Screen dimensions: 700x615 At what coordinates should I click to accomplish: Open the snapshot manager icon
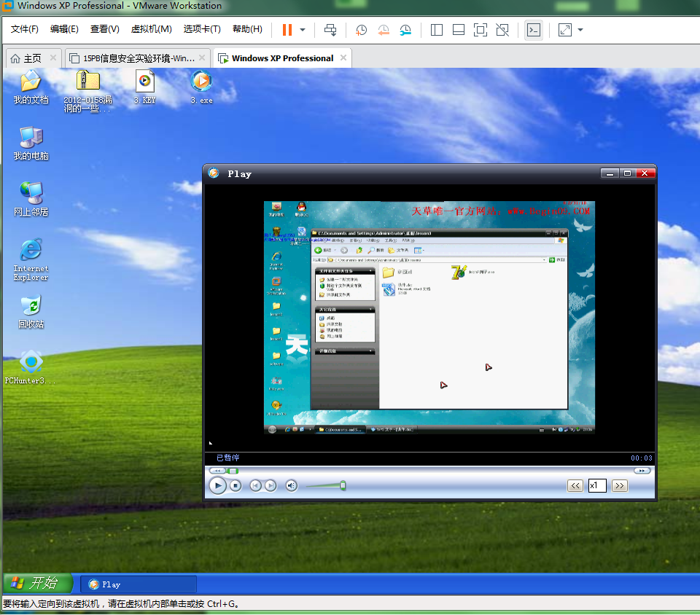coord(405,30)
